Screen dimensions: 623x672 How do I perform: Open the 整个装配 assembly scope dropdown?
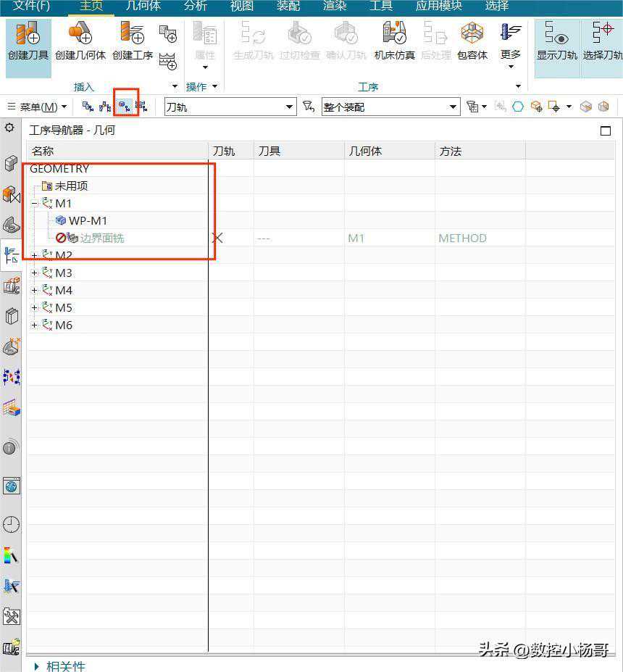pos(453,107)
